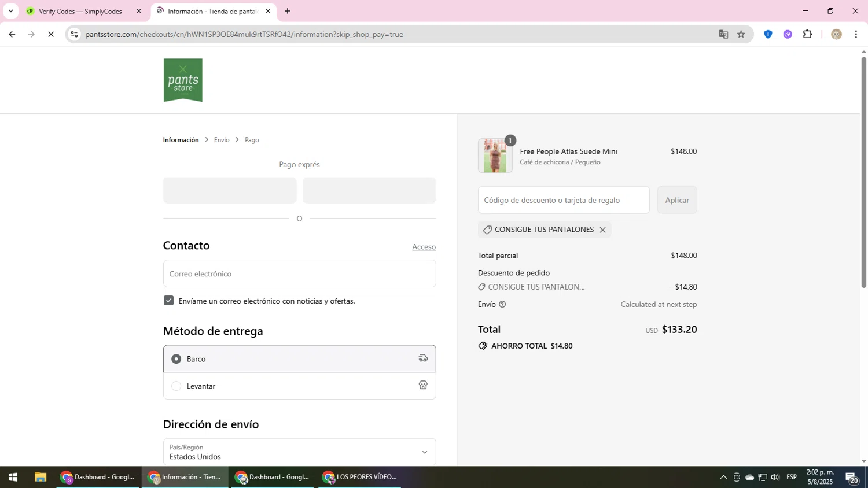The width and height of the screenshot is (868, 488).
Task: Toggle the email news and offers checkbox
Action: 168,301
